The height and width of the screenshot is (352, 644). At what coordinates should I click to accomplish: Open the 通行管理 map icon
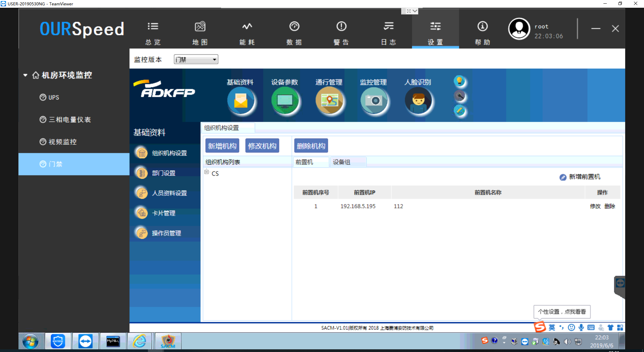coord(329,101)
